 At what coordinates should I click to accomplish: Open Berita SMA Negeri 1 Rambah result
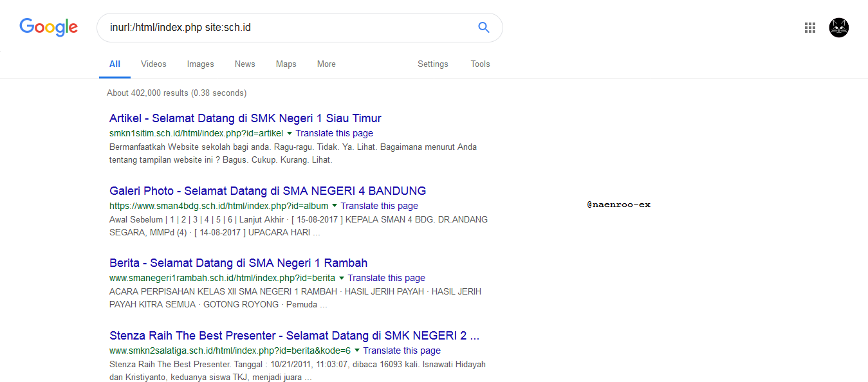pyautogui.click(x=238, y=263)
